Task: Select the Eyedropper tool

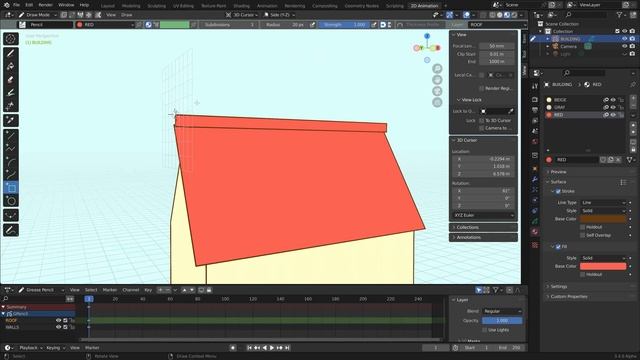Action: point(11,120)
